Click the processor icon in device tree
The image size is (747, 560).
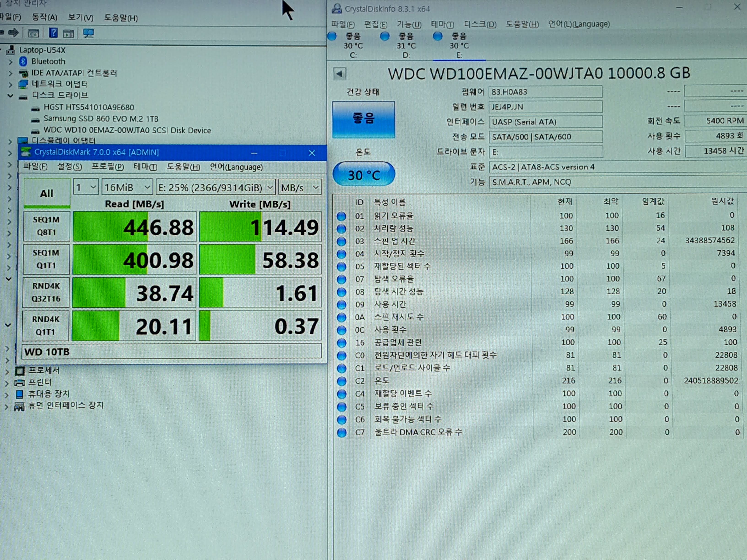20,371
